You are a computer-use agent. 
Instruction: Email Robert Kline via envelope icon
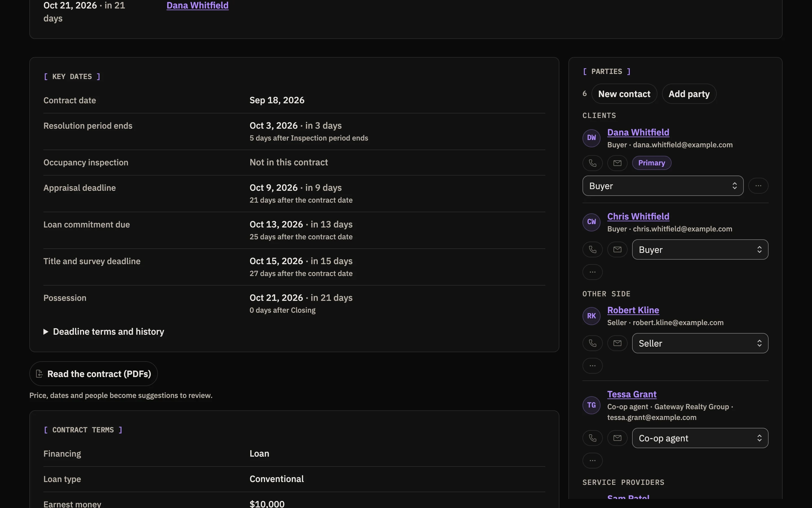pos(617,343)
